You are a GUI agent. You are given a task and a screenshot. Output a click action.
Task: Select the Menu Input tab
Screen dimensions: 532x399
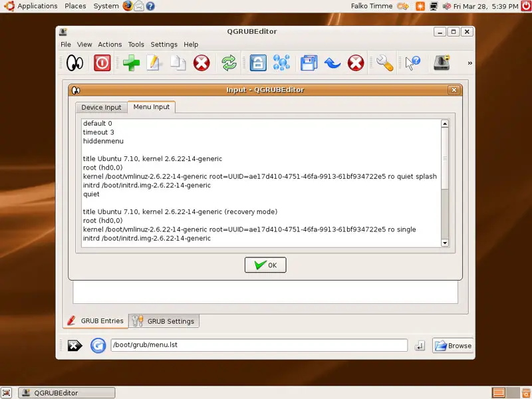click(152, 106)
